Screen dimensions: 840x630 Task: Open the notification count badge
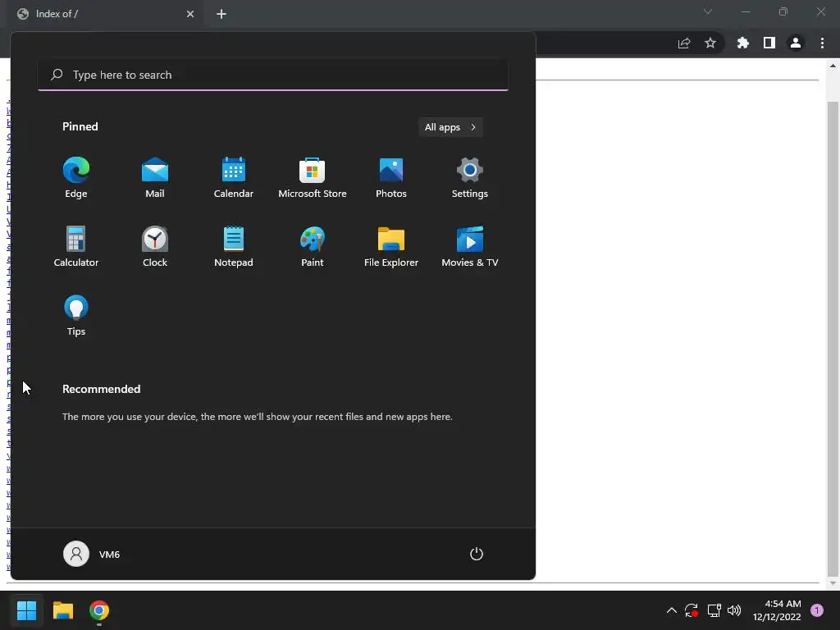pyautogui.click(x=817, y=610)
